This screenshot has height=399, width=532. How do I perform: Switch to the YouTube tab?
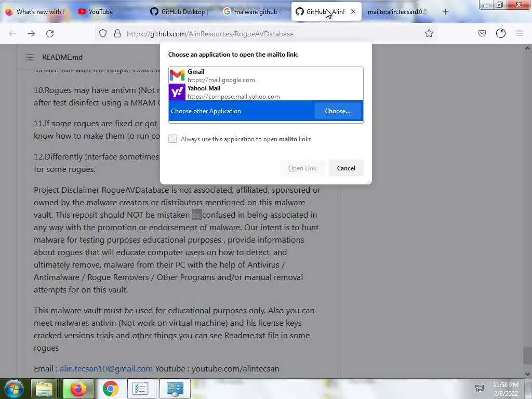(x=108, y=11)
